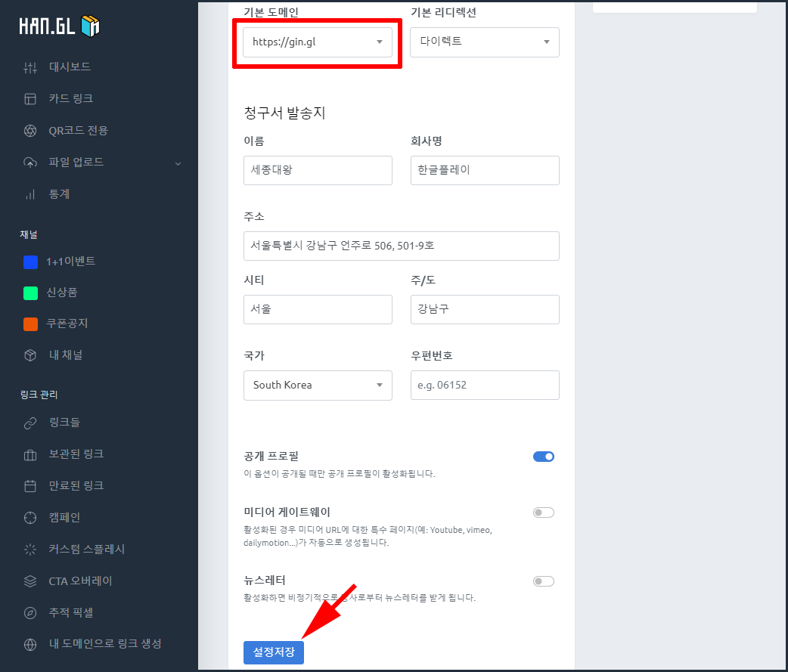Select the orange 쿠폰공지 channel swatch
Image resolution: width=788 pixels, height=672 pixels.
point(31,324)
